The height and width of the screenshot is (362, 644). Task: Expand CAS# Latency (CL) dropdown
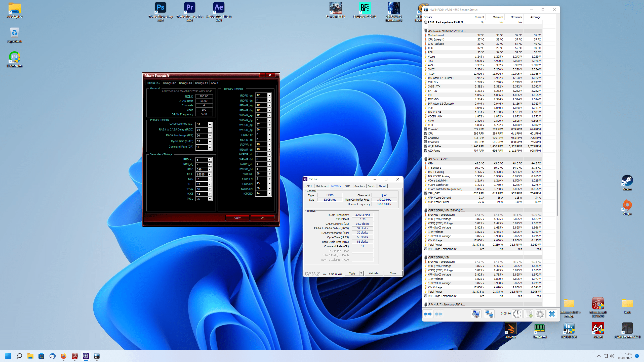(x=210, y=124)
